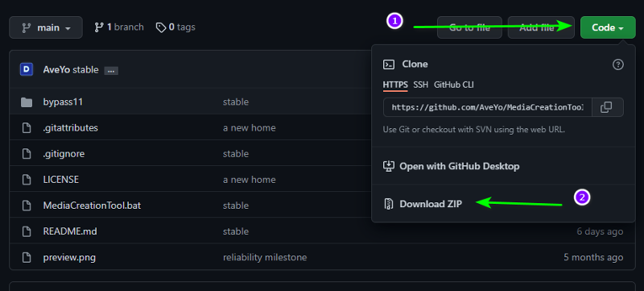Open the Code dropdown button
This screenshot has height=291, width=644.
tap(608, 27)
